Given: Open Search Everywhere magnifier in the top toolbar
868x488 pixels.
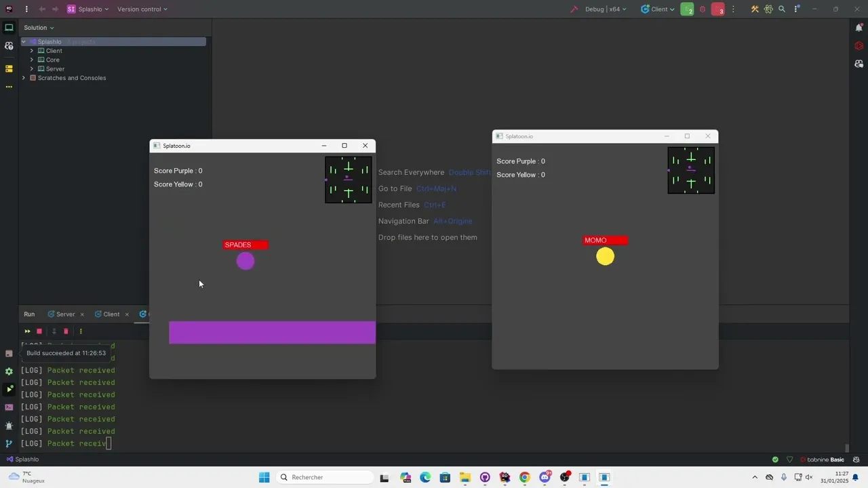Looking at the screenshot, I should (782, 9).
